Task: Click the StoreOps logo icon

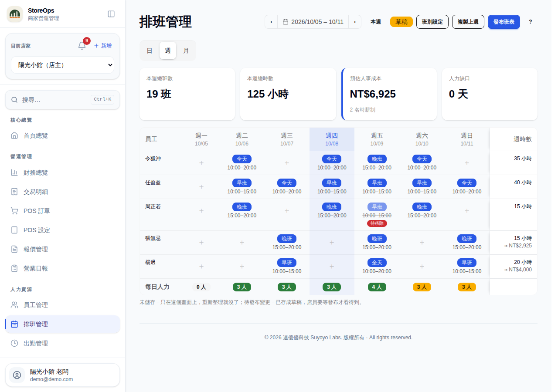Action: tap(15, 14)
